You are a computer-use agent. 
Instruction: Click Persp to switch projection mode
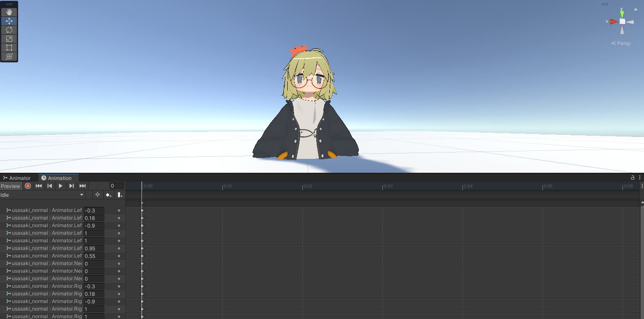[623, 43]
